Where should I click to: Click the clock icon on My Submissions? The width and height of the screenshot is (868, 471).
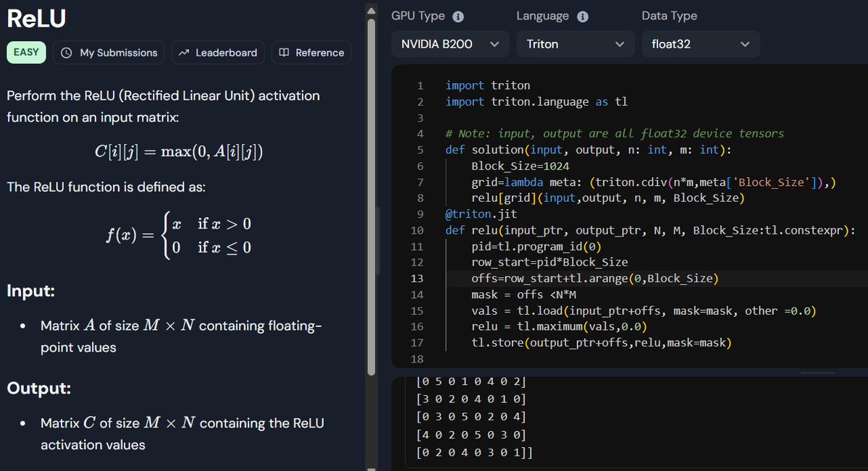[x=66, y=52]
